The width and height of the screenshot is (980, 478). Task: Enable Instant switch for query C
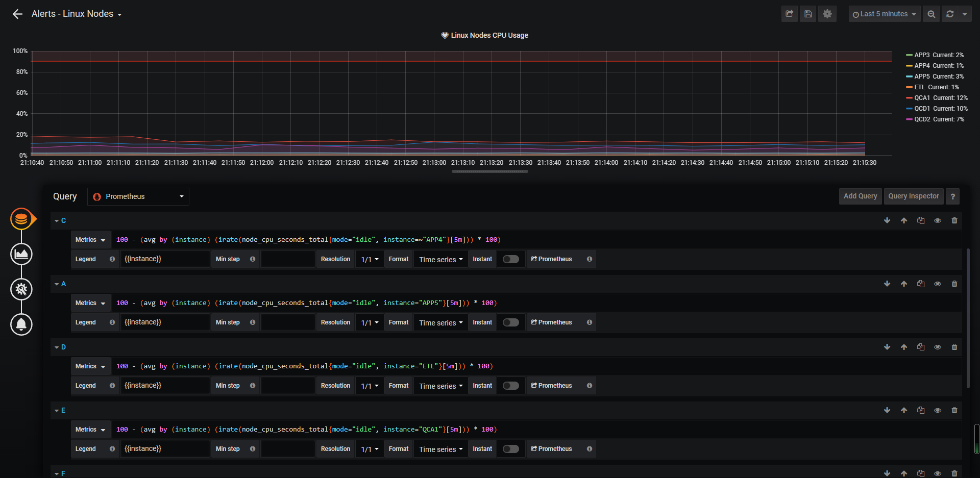(x=510, y=259)
